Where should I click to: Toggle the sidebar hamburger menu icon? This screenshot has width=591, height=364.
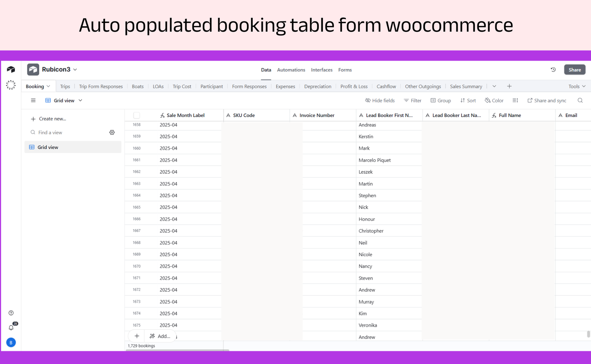33,100
